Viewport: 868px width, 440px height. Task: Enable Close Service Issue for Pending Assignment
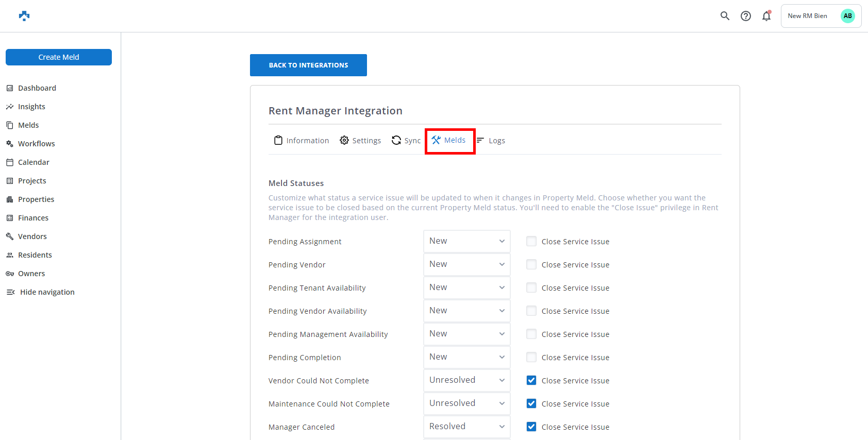531,241
